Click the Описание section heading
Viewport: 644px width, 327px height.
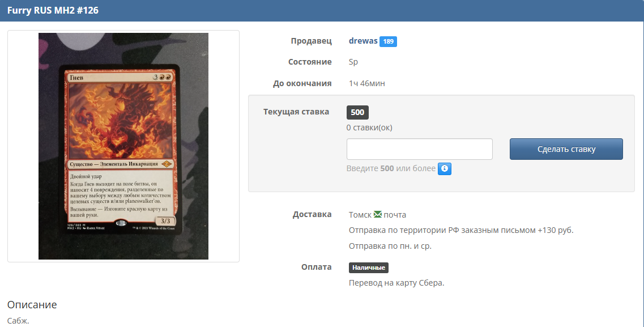point(32,304)
